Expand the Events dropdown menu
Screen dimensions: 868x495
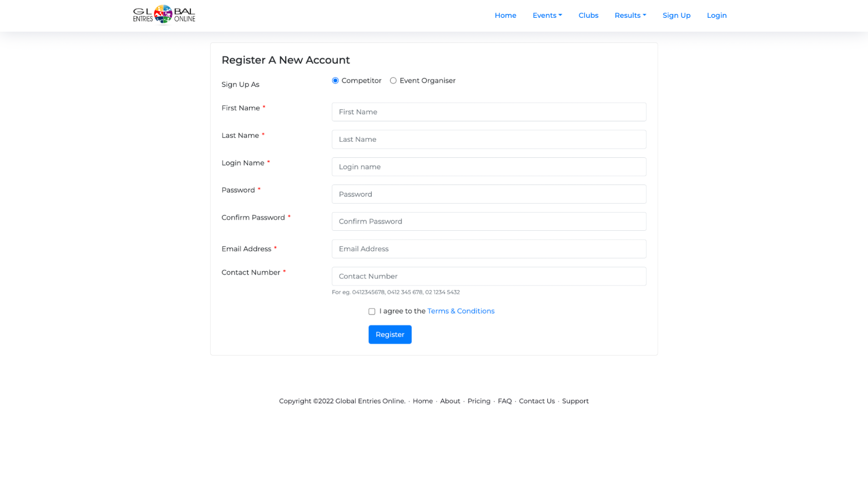coord(547,16)
